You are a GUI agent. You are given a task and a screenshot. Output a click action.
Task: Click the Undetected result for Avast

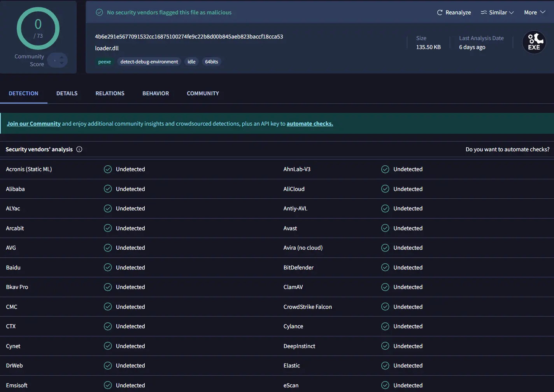tap(408, 228)
